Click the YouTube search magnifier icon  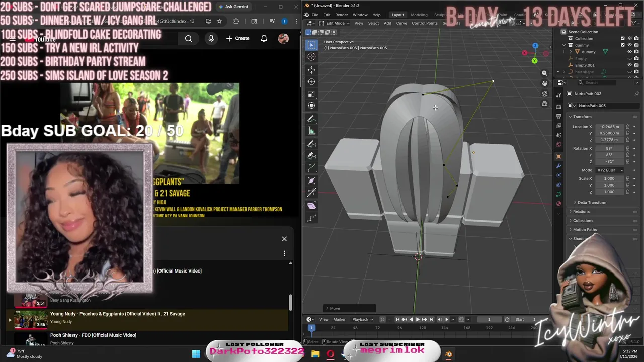188,39
